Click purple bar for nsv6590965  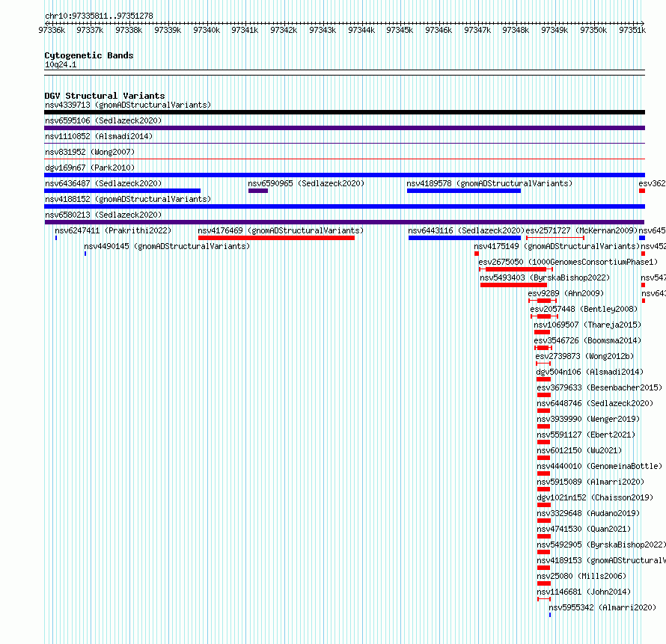(x=258, y=191)
